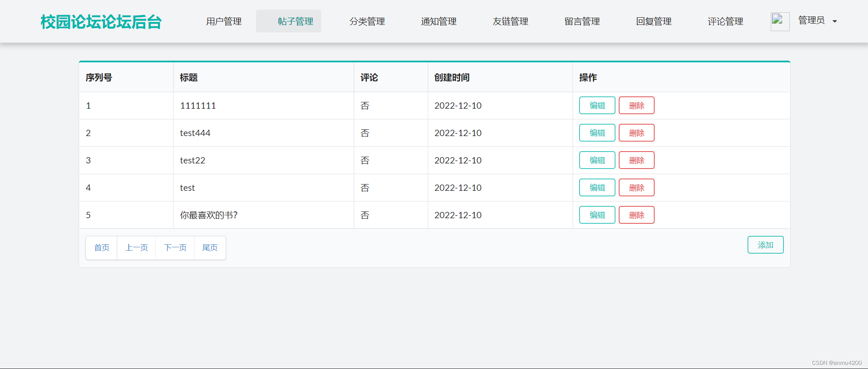Delete the test444 post
Image resolution: width=868 pixels, height=369 pixels.
click(636, 133)
